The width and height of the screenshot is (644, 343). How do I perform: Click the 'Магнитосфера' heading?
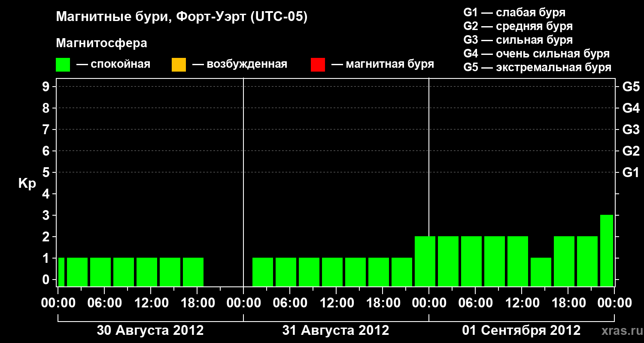click(102, 43)
